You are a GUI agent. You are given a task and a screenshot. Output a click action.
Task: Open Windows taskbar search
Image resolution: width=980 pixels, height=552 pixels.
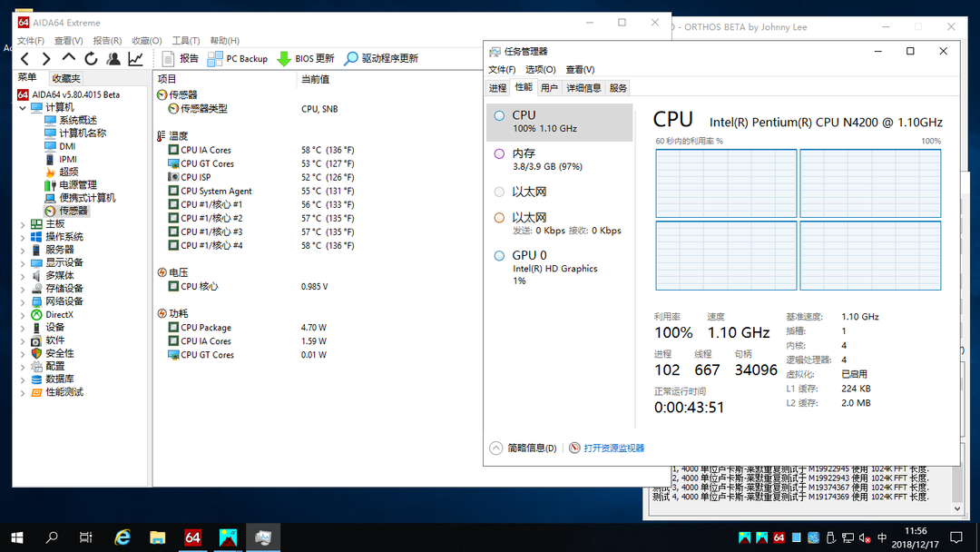tap(52, 537)
